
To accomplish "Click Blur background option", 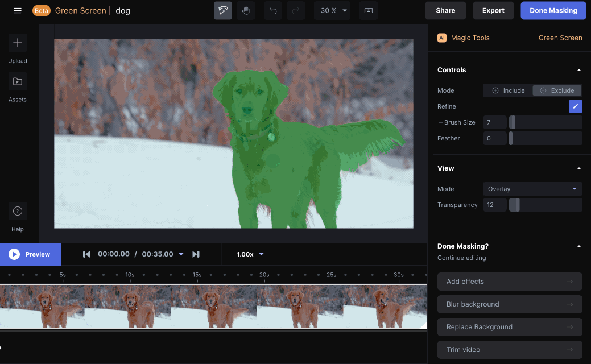I will (510, 304).
